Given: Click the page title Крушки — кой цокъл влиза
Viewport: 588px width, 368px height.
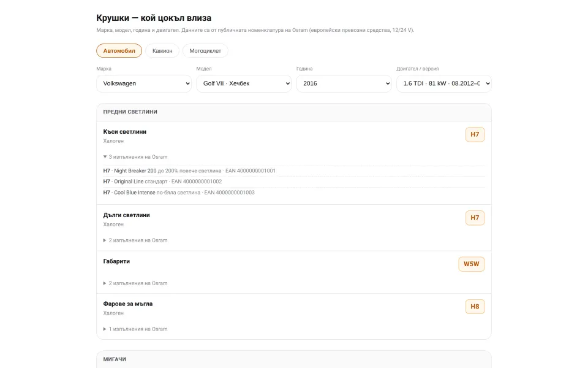Looking at the screenshot, I should 154,18.
